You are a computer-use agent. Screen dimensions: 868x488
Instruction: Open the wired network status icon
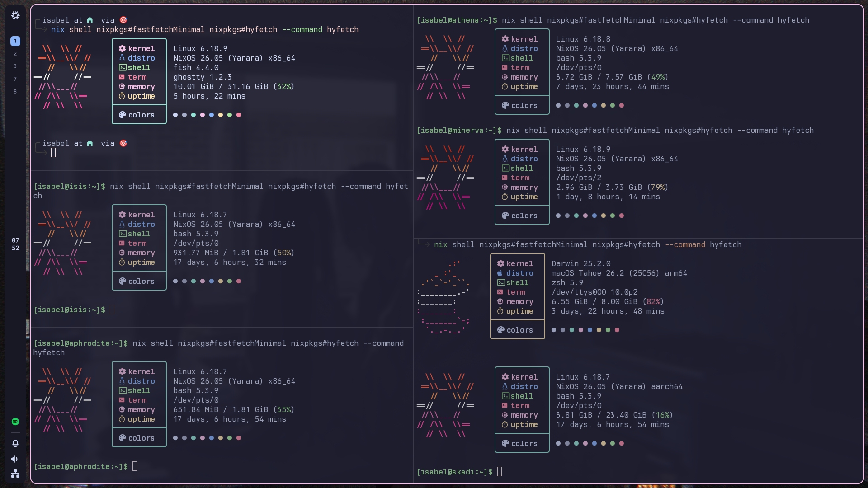pos(15,474)
